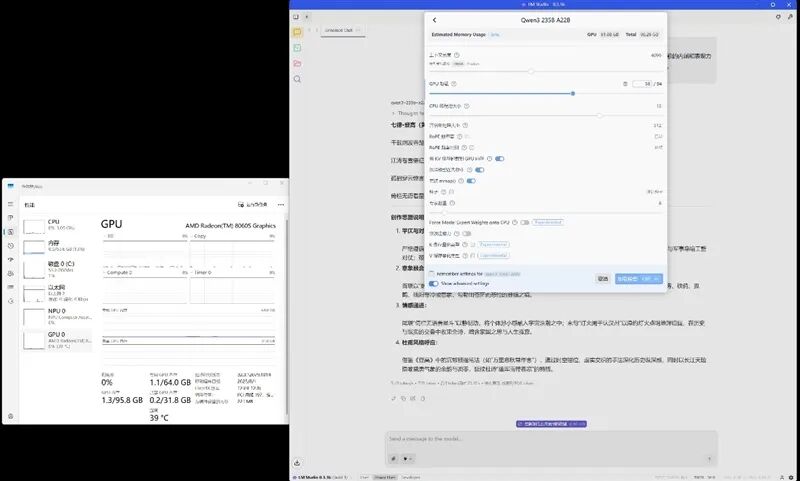Toggle the Flash Attention switch
This screenshot has height=481, width=800.
coord(466,234)
